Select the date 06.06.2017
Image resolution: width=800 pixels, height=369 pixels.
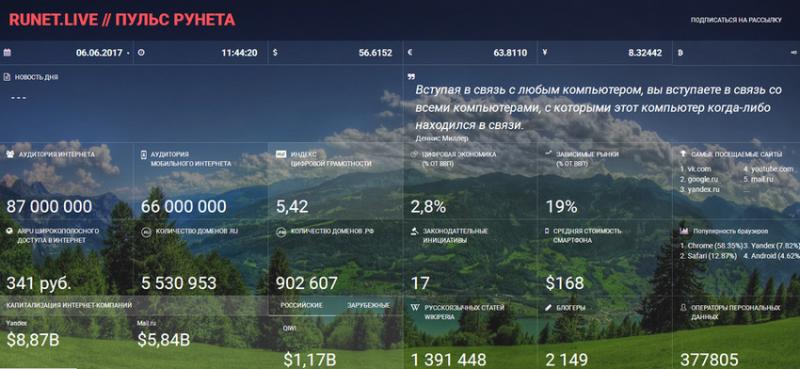pyautogui.click(x=99, y=53)
